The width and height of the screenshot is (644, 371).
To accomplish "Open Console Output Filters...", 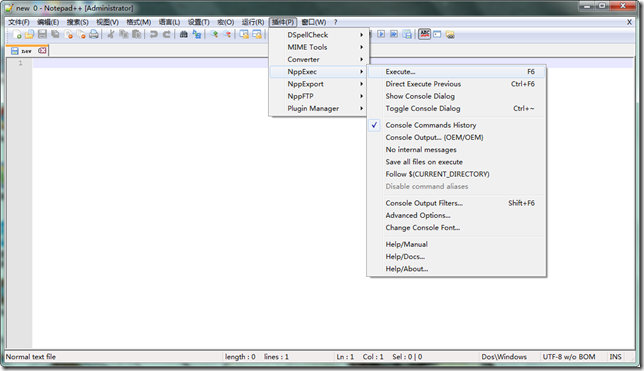I will click(x=457, y=203).
